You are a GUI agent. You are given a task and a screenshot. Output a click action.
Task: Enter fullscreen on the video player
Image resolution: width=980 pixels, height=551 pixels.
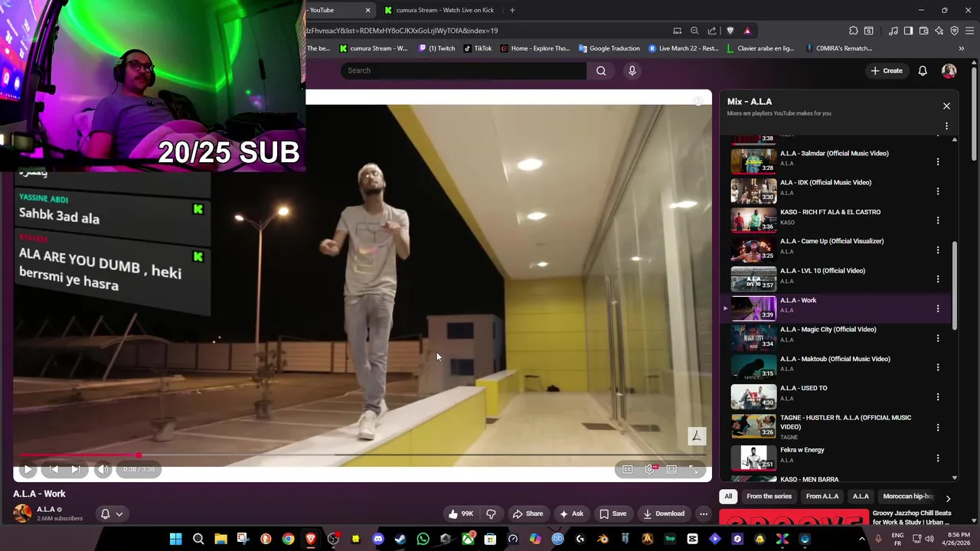pyautogui.click(x=694, y=469)
